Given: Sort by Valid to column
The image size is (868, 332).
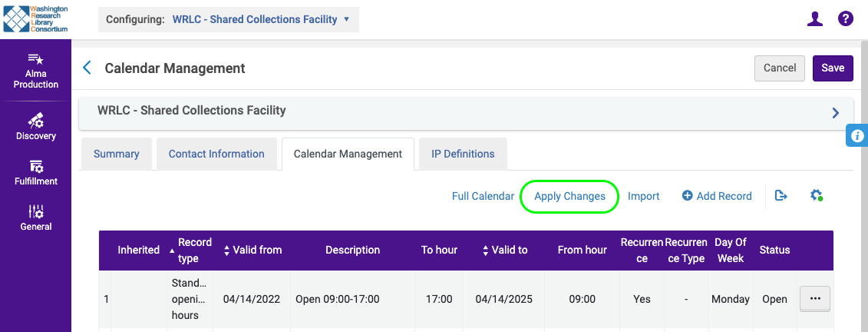Looking at the screenshot, I should click(504, 250).
